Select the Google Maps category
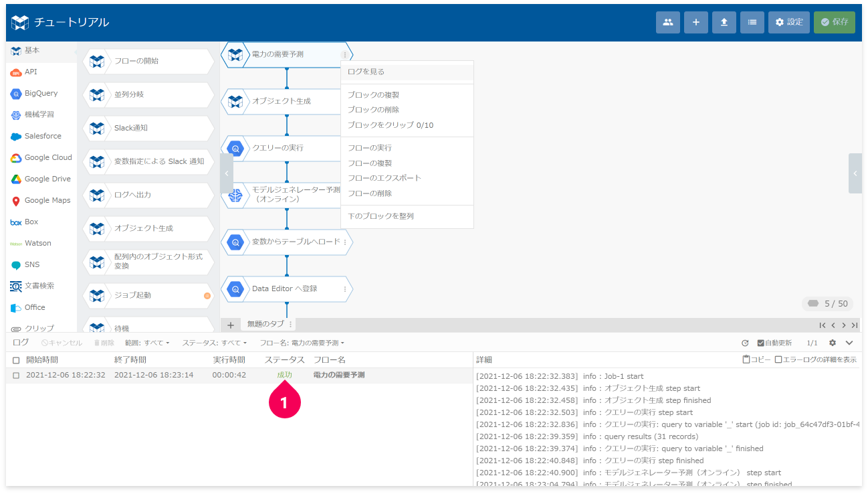The image size is (868, 494). point(41,200)
